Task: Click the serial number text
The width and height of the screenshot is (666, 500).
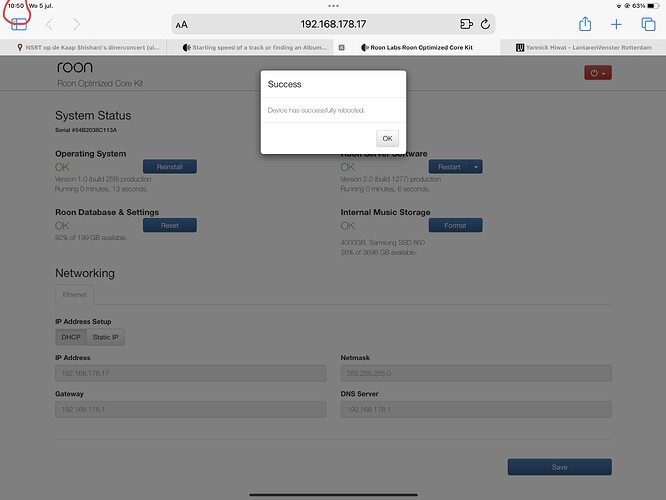Action: click(x=86, y=130)
